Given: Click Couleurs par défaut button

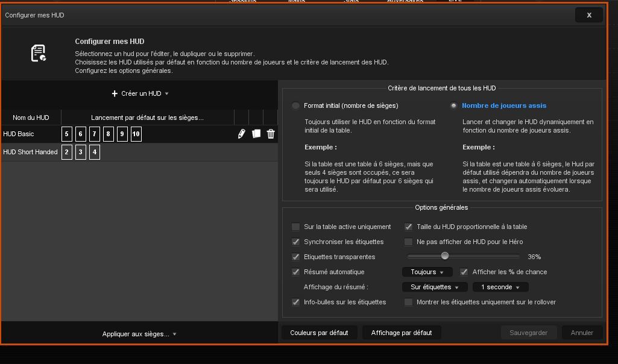Looking at the screenshot, I should (319, 333).
